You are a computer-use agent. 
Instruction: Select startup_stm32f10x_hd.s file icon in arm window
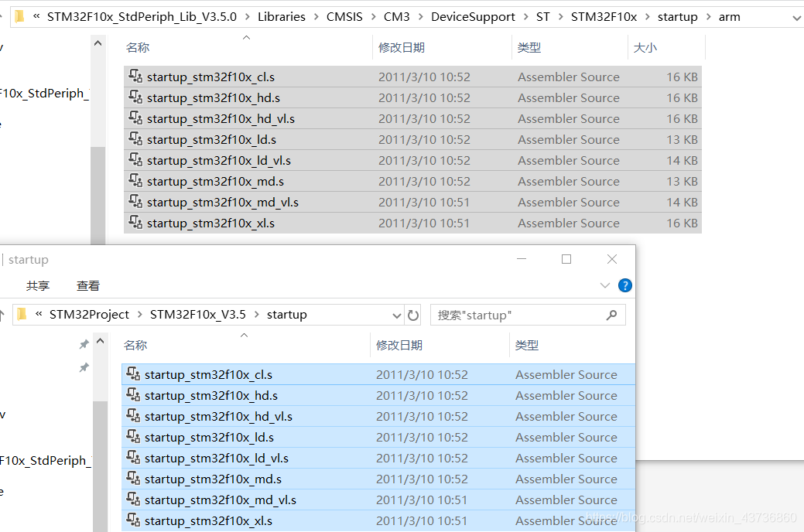135,97
